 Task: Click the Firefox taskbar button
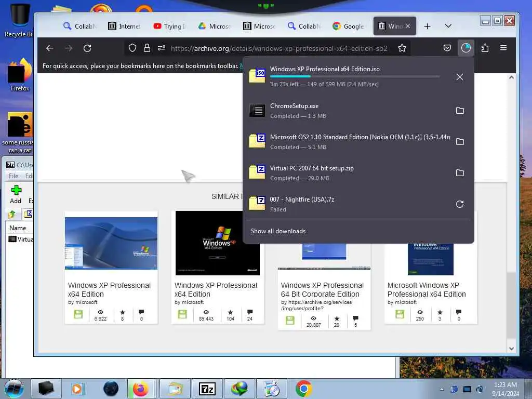(141, 389)
